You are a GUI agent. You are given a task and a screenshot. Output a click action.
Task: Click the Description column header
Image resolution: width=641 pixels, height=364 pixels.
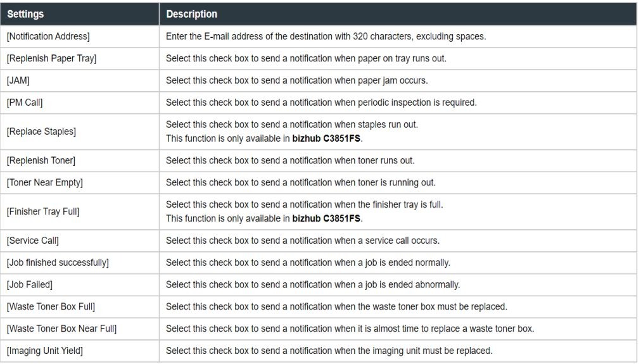coord(191,14)
